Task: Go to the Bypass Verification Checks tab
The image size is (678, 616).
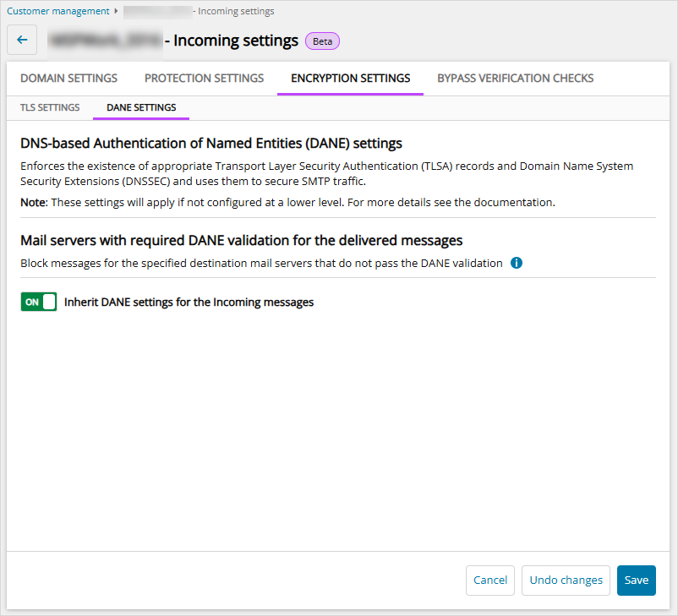Action: coord(515,79)
